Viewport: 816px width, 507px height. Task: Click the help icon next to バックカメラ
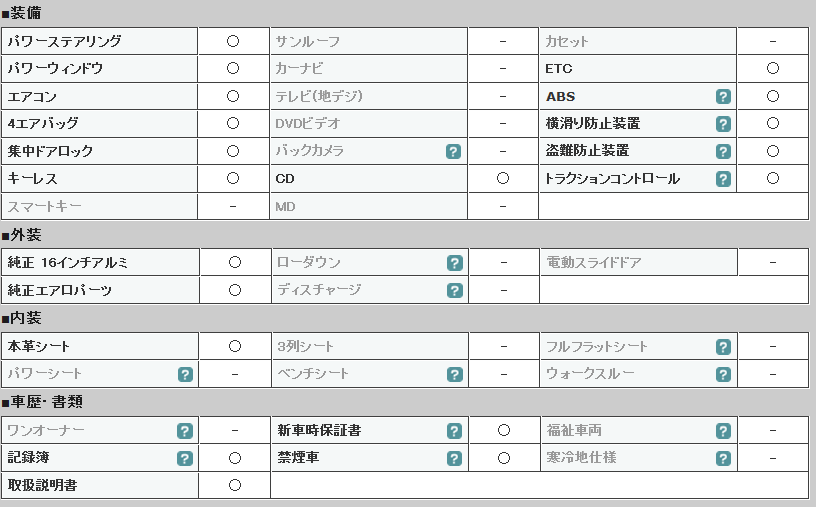pyautogui.click(x=453, y=151)
